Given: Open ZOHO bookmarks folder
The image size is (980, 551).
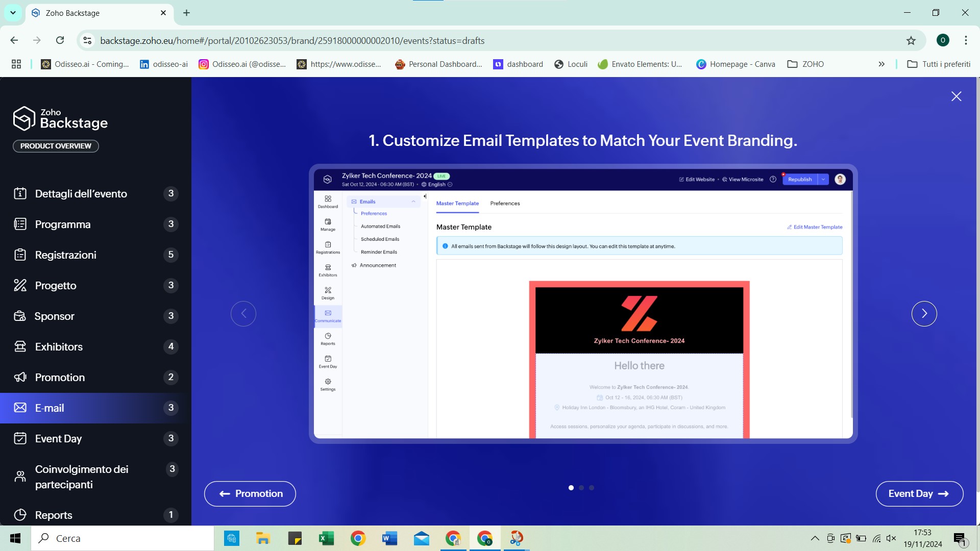Looking at the screenshot, I should pos(805,64).
